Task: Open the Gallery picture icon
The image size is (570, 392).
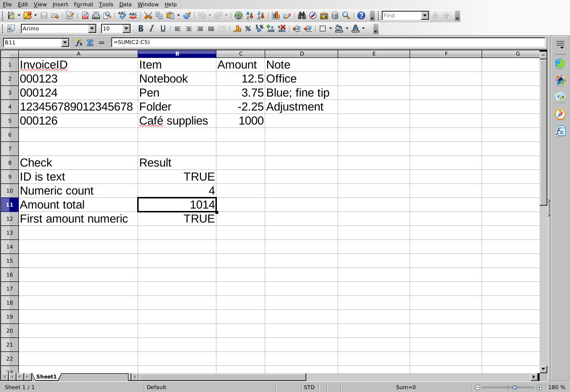Action: [x=324, y=15]
